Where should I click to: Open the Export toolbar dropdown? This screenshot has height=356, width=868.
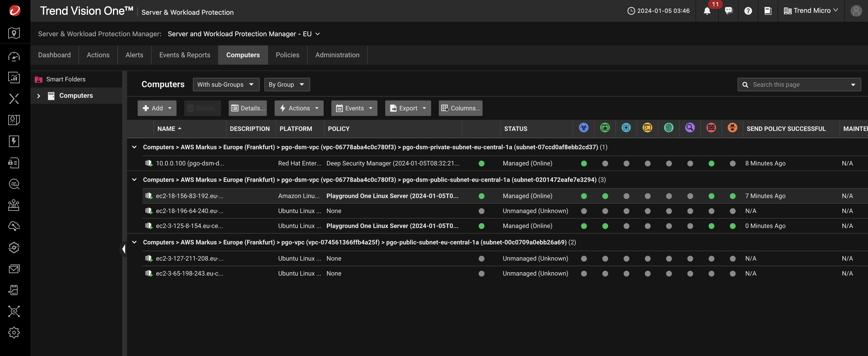pos(408,108)
